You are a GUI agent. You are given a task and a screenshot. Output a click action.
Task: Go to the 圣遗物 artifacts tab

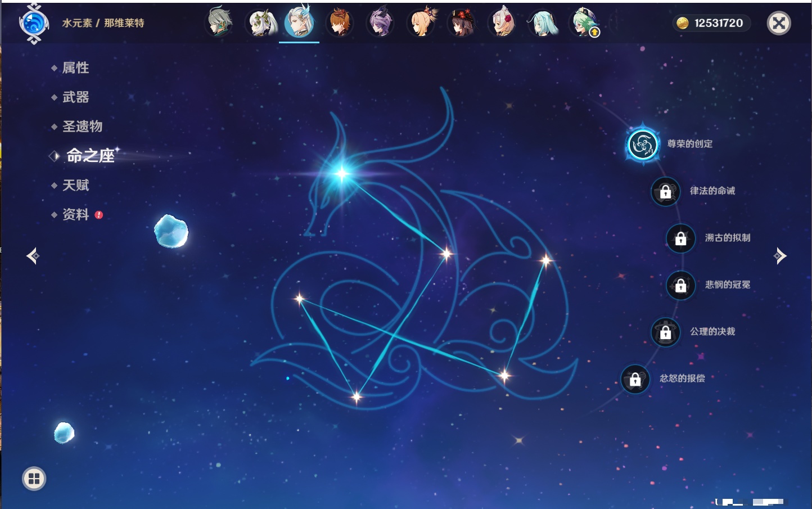tap(82, 127)
